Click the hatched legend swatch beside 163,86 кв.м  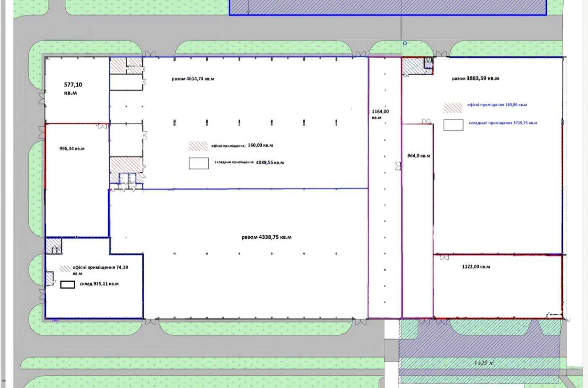(x=453, y=108)
